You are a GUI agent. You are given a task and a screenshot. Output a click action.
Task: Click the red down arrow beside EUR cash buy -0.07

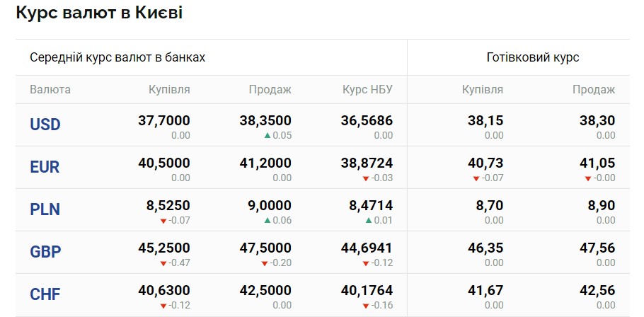tap(476, 178)
